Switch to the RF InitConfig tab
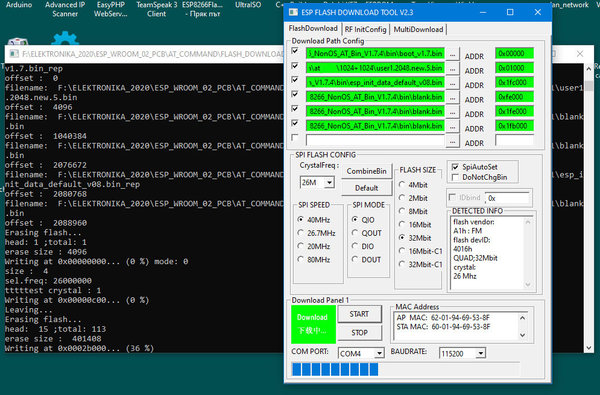 tap(365, 29)
